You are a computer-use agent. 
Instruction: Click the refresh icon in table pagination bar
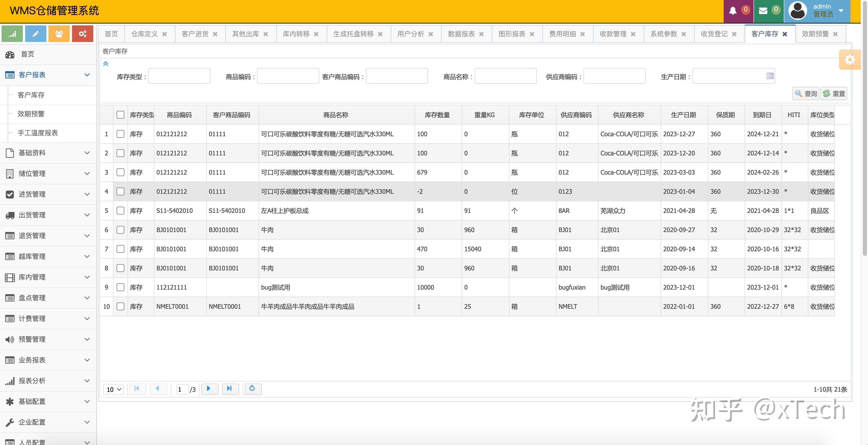pos(253,389)
